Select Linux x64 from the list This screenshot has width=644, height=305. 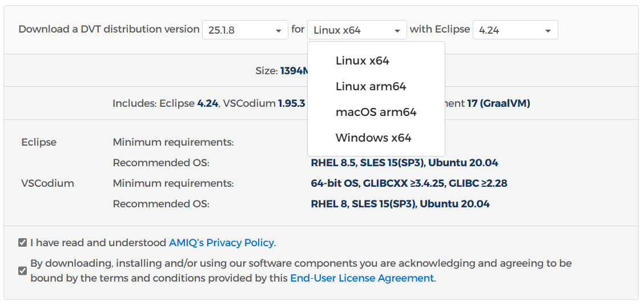coord(362,61)
